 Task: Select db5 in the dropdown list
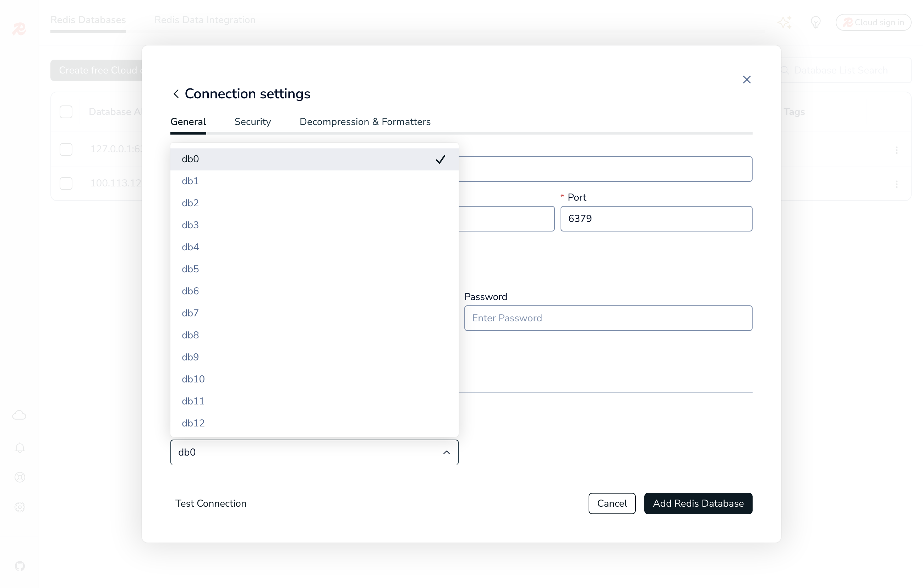tap(314, 269)
